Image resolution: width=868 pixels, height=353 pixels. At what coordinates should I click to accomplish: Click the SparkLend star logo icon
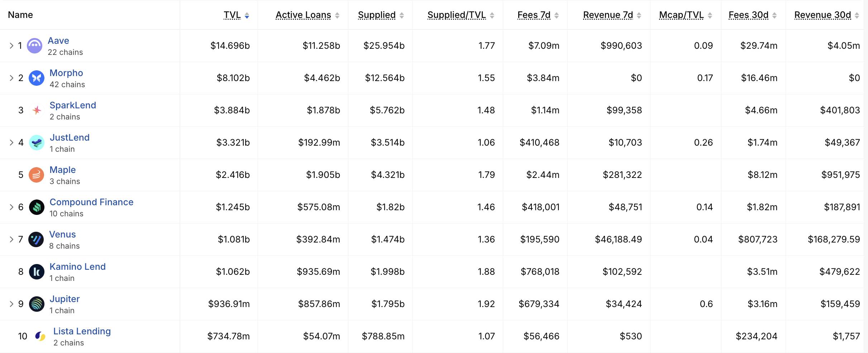(37, 110)
